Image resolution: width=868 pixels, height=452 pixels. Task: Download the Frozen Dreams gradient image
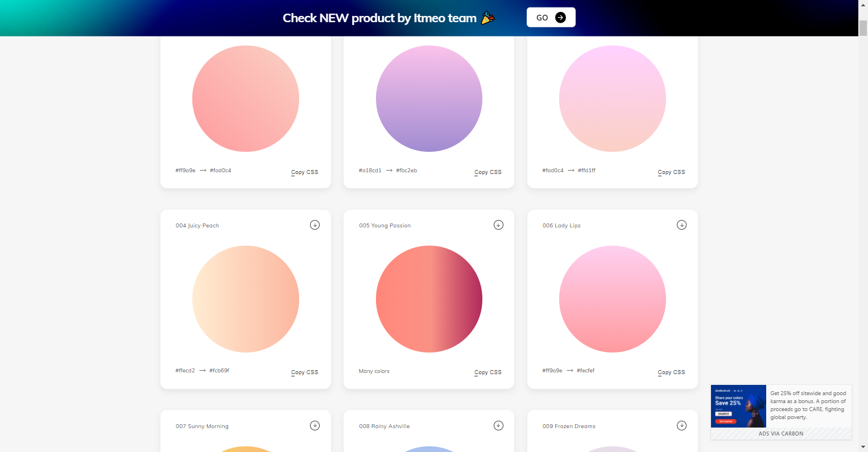[681, 426]
